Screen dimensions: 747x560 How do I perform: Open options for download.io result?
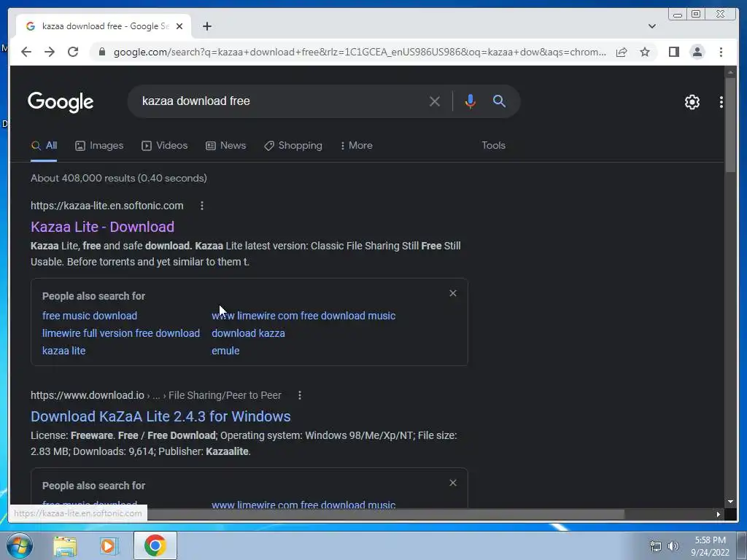click(300, 395)
